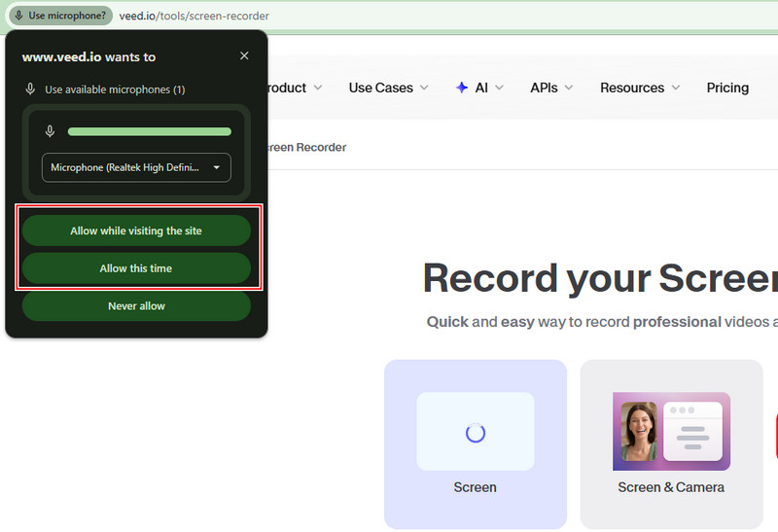Click the 'Quick and easy way to record' subtitle

pos(602,322)
